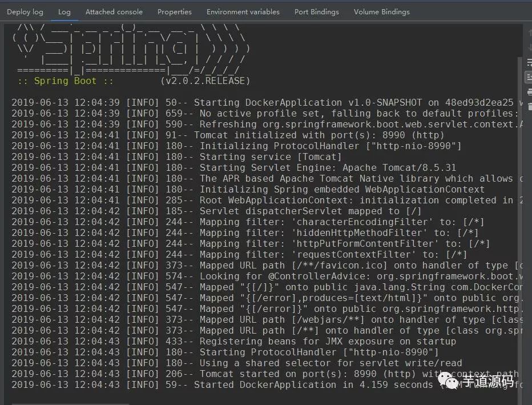Select the Log tab
This screenshot has width=532, height=405.
point(65,12)
